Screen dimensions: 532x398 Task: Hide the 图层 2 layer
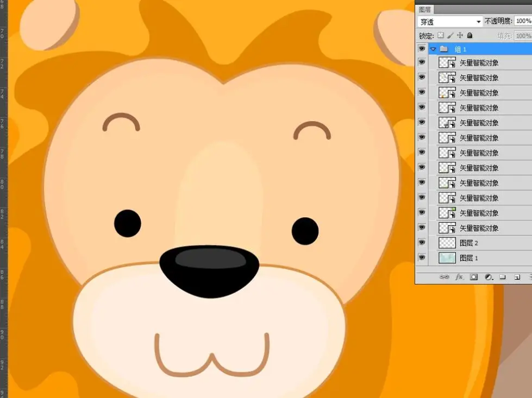[x=422, y=243]
